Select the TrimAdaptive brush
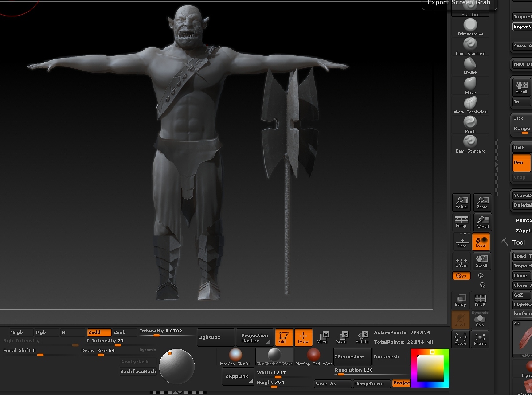The image size is (532, 395). click(x=470, y=27)
